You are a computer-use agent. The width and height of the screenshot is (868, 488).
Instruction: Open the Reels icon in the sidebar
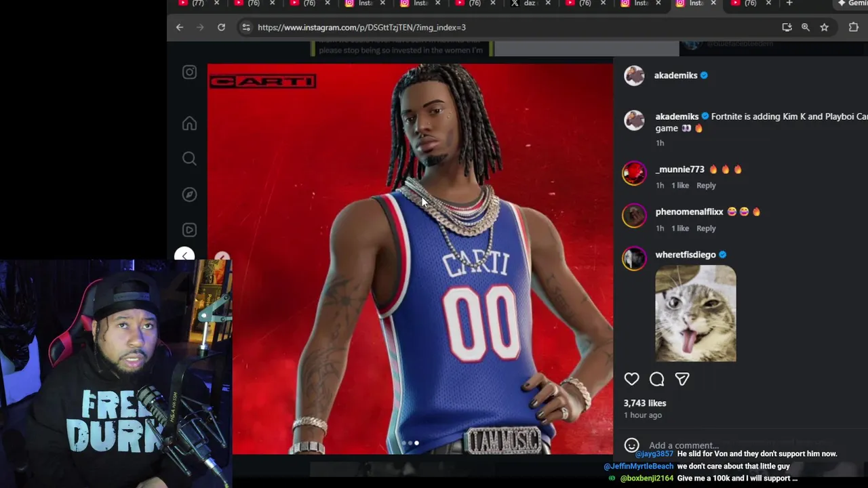pos(189,230)
